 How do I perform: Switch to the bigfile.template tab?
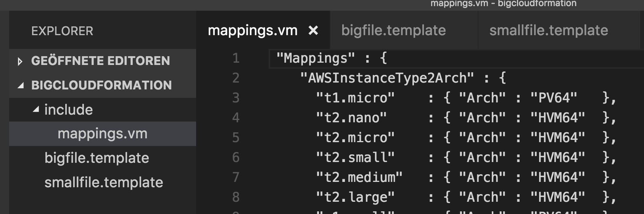coord(393,30)
